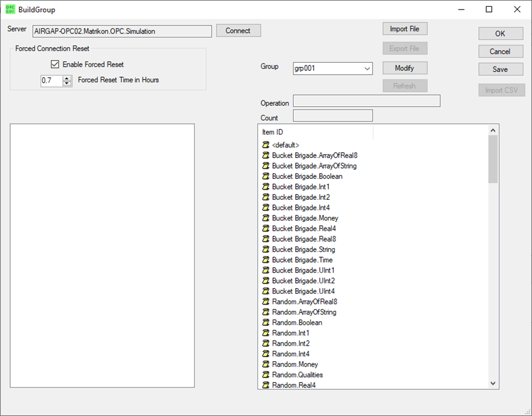Cancel the BuildGroup dialog

pos(501,52)
